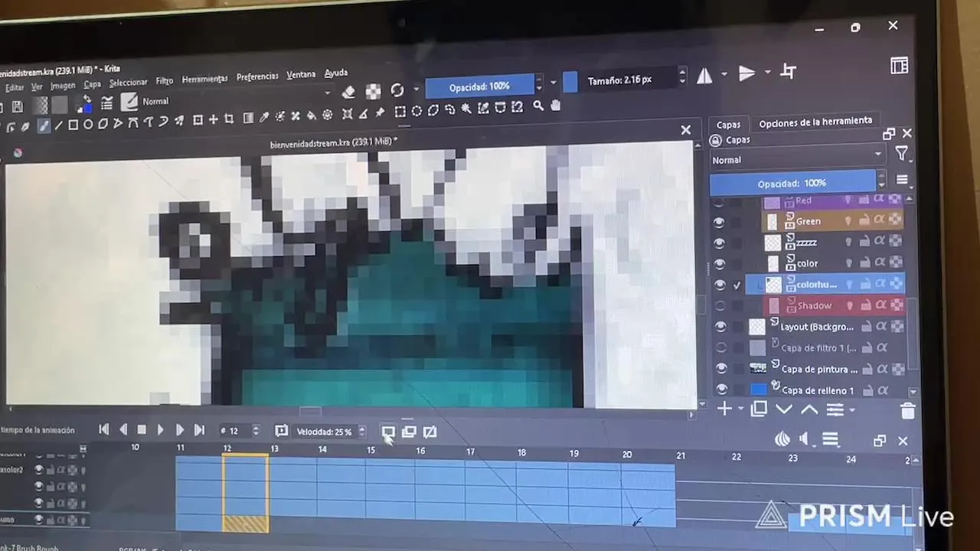Select the Ellipse shape tool
Screen dimensions: 980x551
point(88,125)
